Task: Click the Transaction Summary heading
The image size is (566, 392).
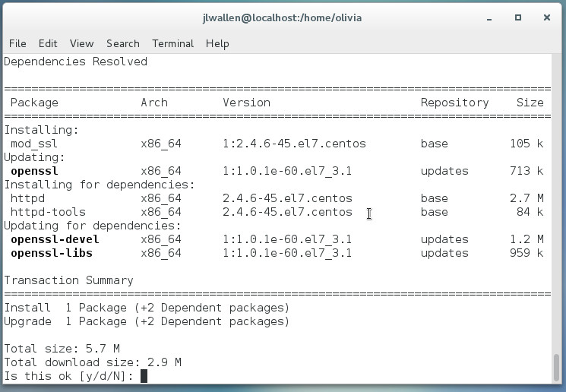Action: [x=68, y=280]
